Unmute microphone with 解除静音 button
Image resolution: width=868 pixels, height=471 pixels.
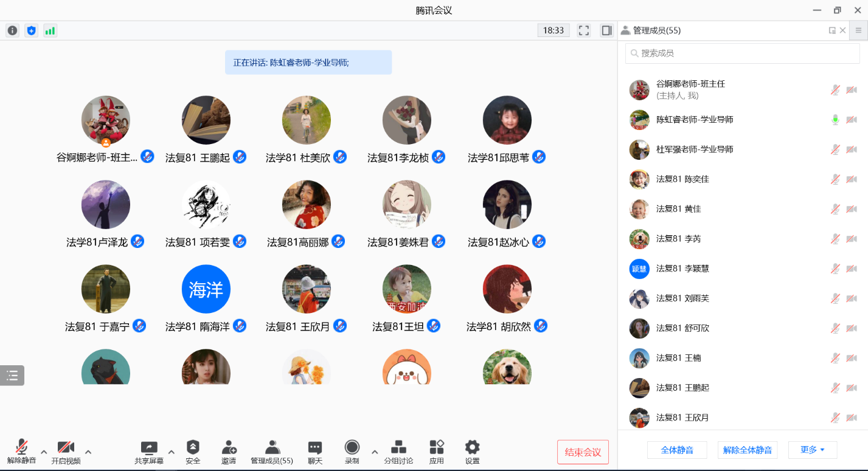(22, 449)
